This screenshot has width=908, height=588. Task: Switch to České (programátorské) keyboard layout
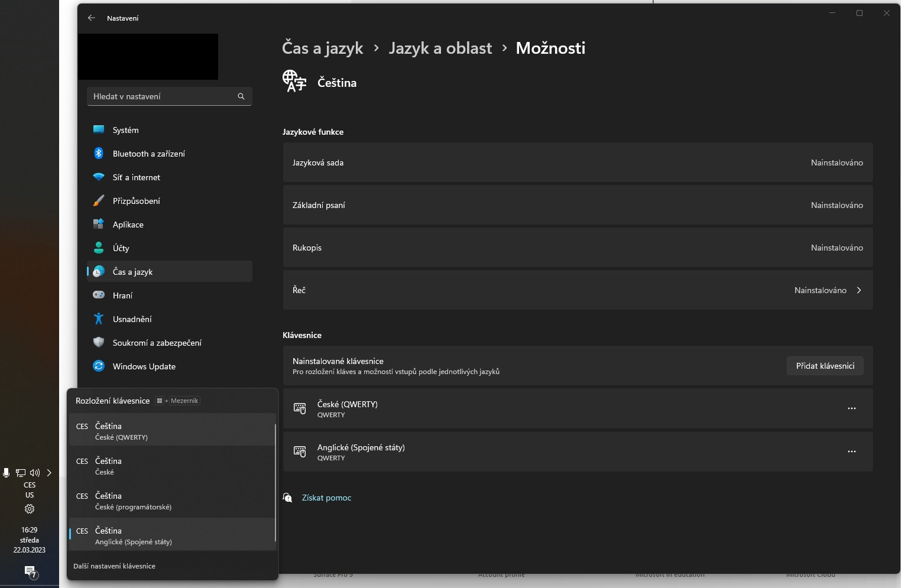coord(133,501)
